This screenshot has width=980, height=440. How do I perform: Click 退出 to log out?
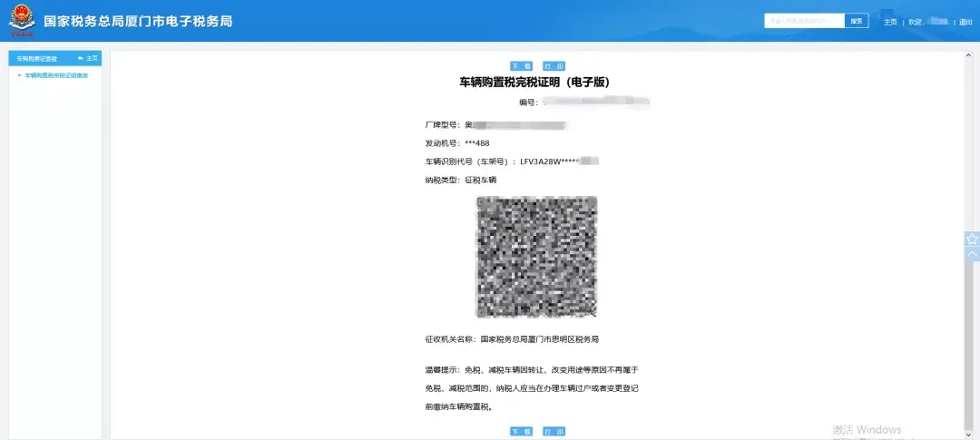(x=965, y=22)
